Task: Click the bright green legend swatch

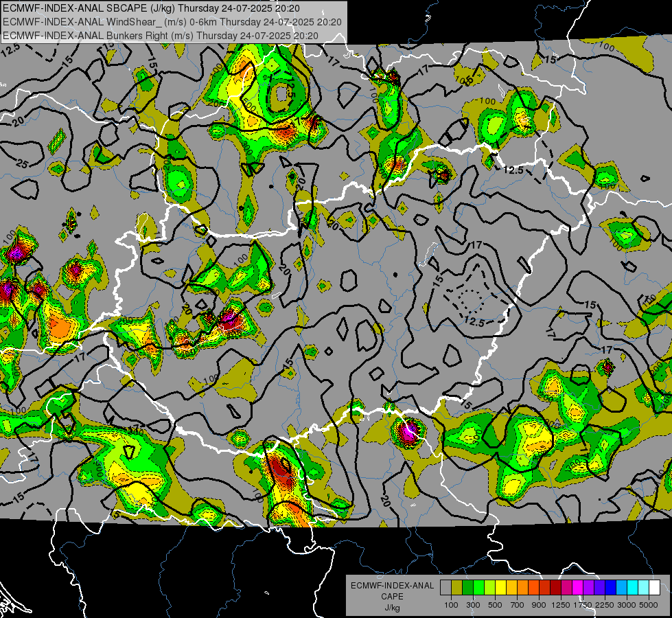Action: pos(478,588)
